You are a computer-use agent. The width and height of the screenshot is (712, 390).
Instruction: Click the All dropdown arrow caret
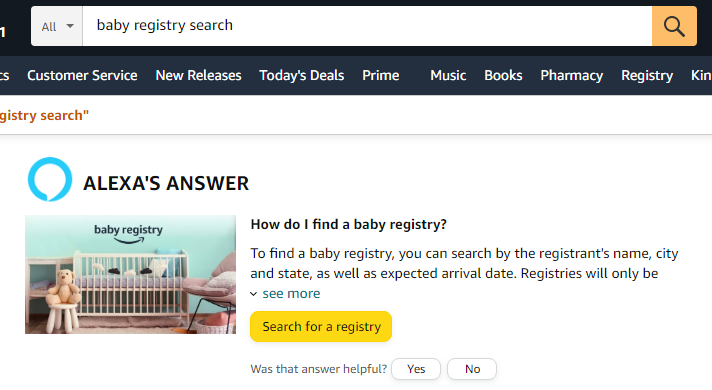[70, 26]
